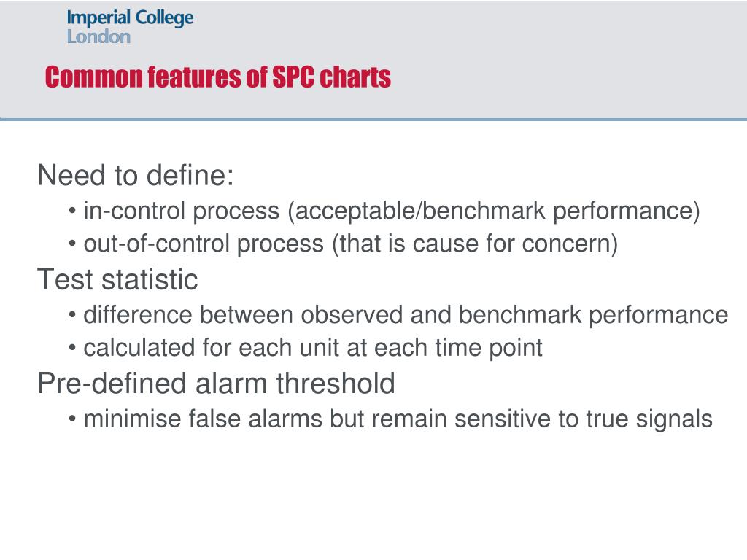Screen dimensions: 747x560
Task: Click the blue divider line under the header
Action: (373, 119)
